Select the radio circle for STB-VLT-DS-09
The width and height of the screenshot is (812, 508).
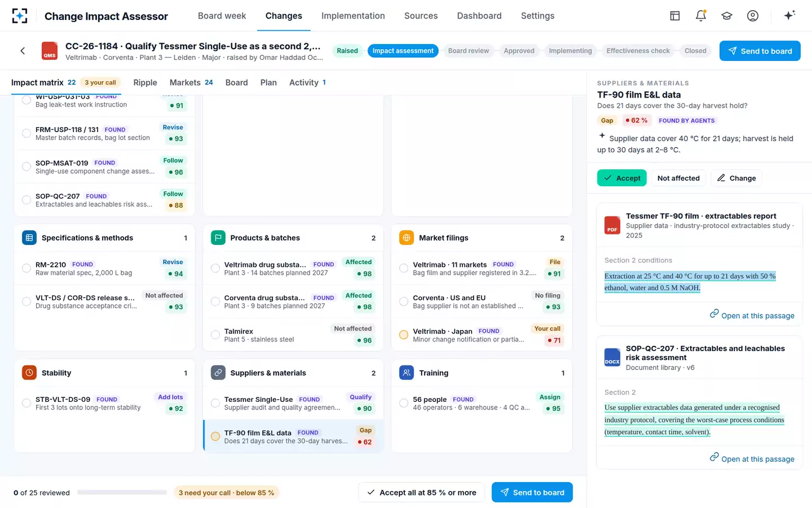click(x=27, y=403)
